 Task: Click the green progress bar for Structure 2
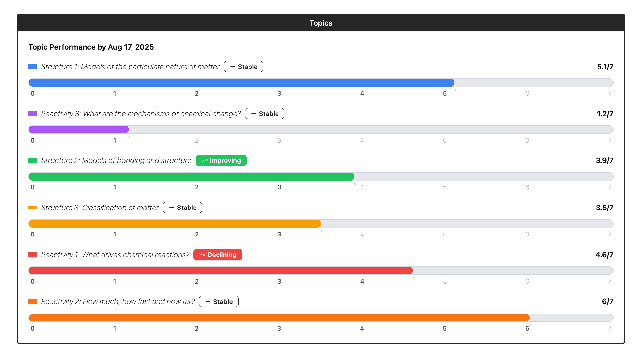click(191, 176)
